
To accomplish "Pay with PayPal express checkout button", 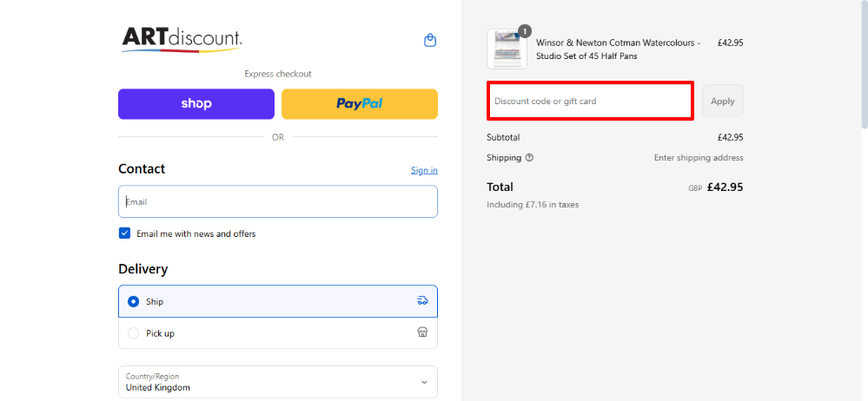I will pyautogui.click(x=360, y=104).
